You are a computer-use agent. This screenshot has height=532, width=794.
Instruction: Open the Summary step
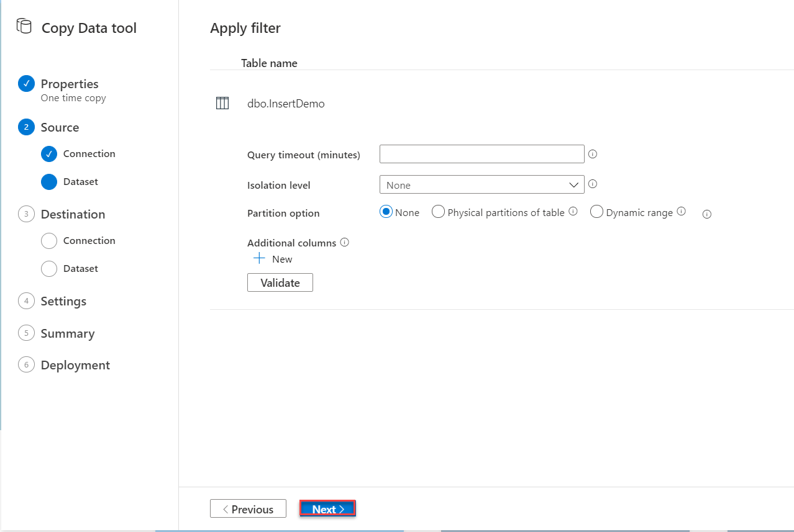(67, 333)
